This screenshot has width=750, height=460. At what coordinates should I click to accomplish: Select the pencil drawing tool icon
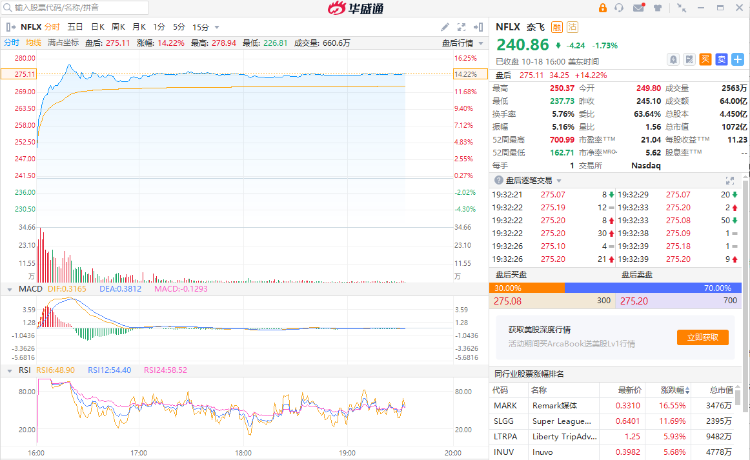[x=445, y=27]
